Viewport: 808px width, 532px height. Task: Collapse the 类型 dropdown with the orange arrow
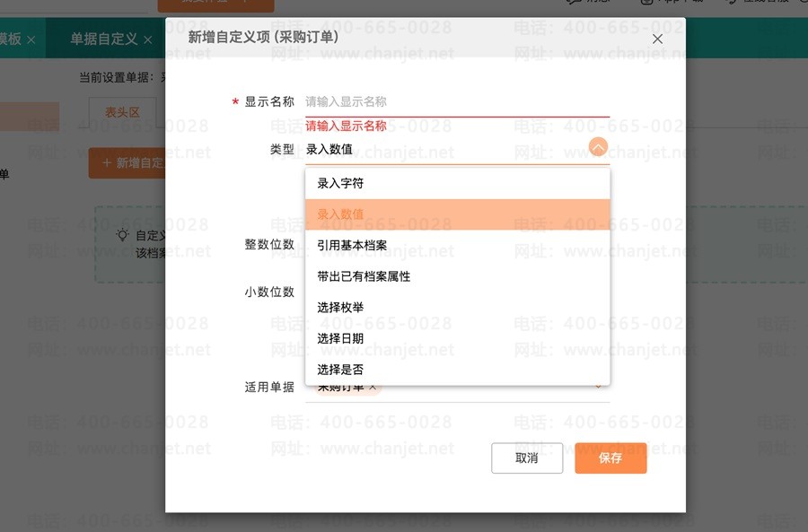pos(598,148)
